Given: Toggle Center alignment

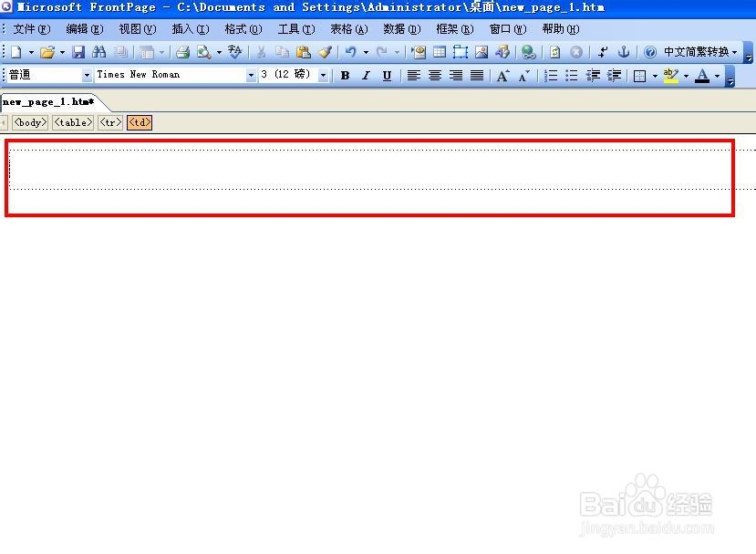Looking at the screenshot, I should 434,76.
